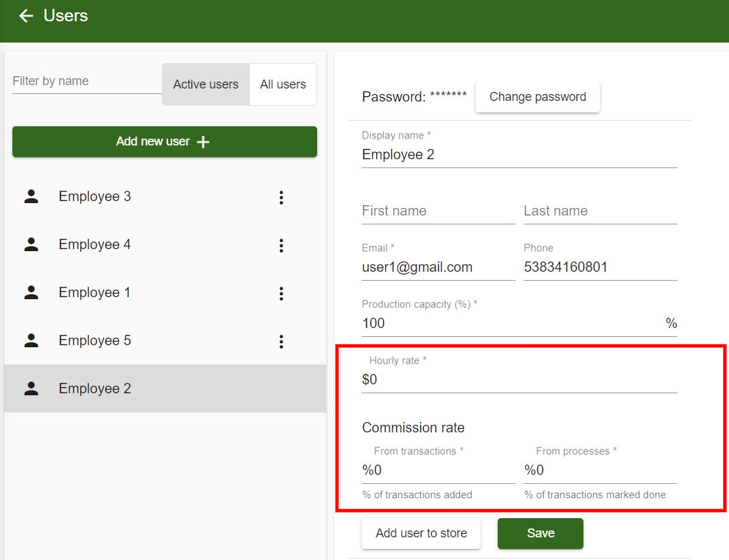This screenshot has height=560, width=729.
Task: Edit the From transactions commission field
Action: [439, 470]
